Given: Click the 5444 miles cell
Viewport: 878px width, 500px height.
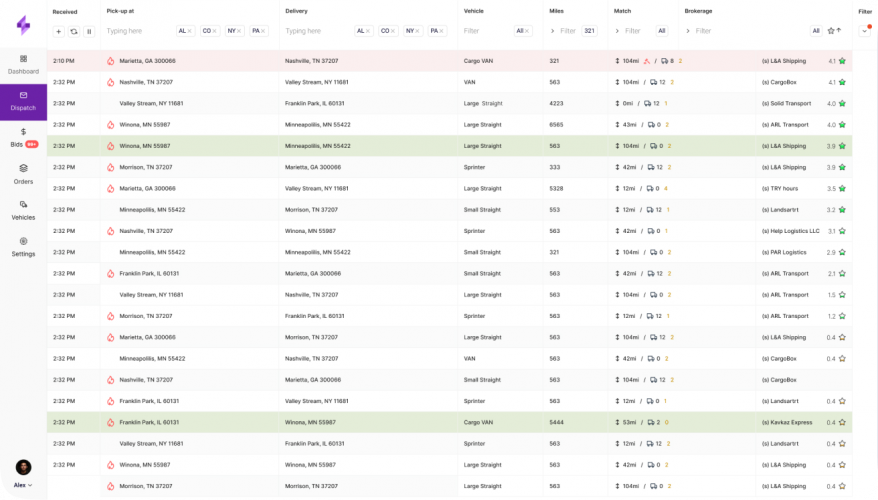Looking at the screenshot, I should coord(556,423).
